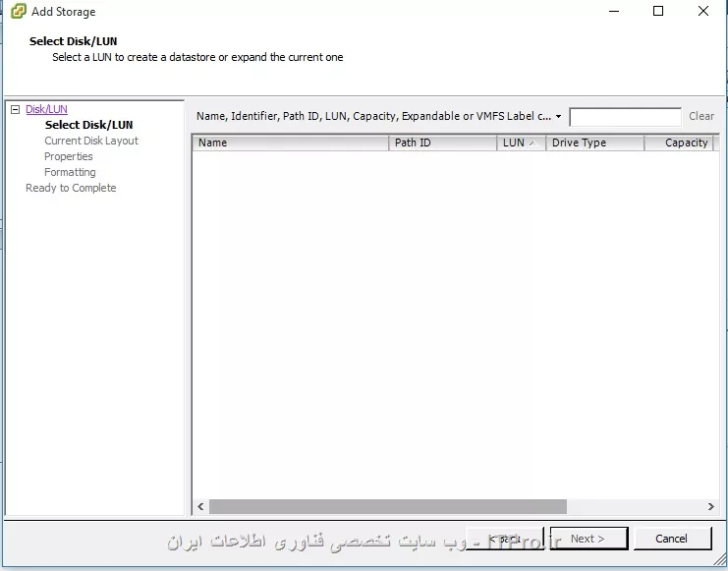This screenshot has width=728, height=571.
Task: Sort by the Path ID column header
Action: 442,143
